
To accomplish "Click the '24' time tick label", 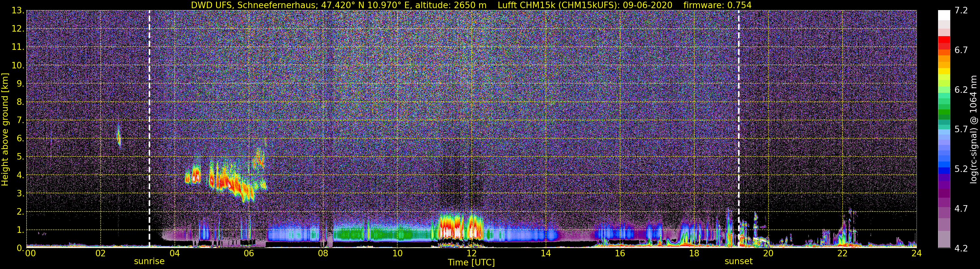I will pos(917,254).
